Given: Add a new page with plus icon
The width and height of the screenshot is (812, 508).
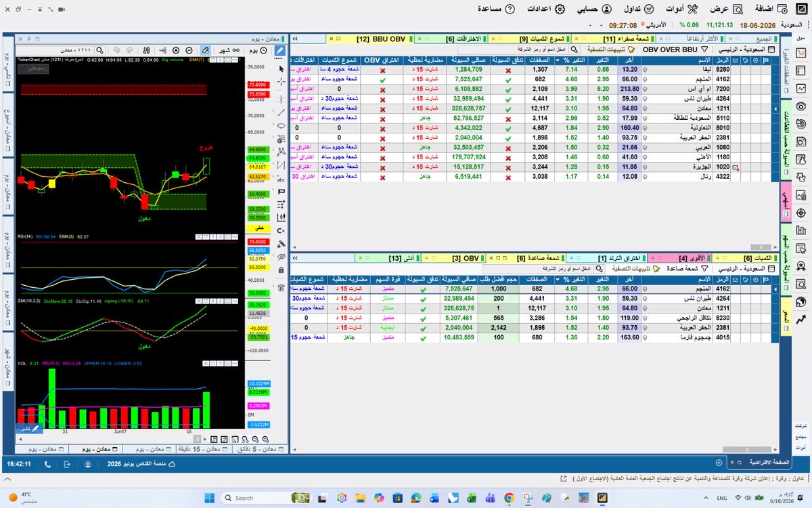Looking at the screenshot, I should (x=720, y=462).
